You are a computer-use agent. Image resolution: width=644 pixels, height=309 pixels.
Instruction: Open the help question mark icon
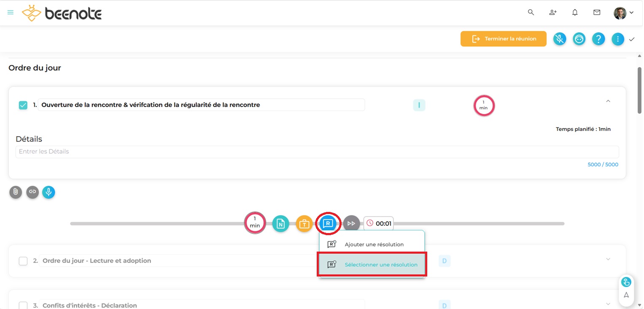coord(598,39)
